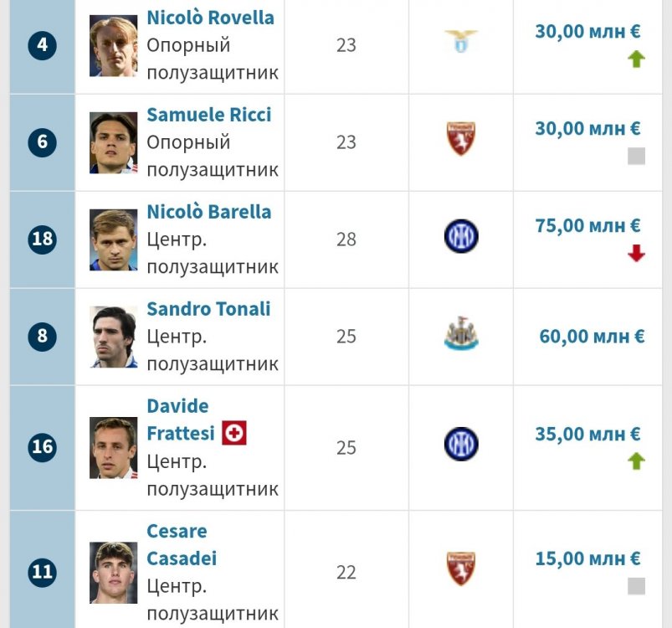Open Sandro Tonali player profile link
The image size is (672, 628).
coord(208,309)
